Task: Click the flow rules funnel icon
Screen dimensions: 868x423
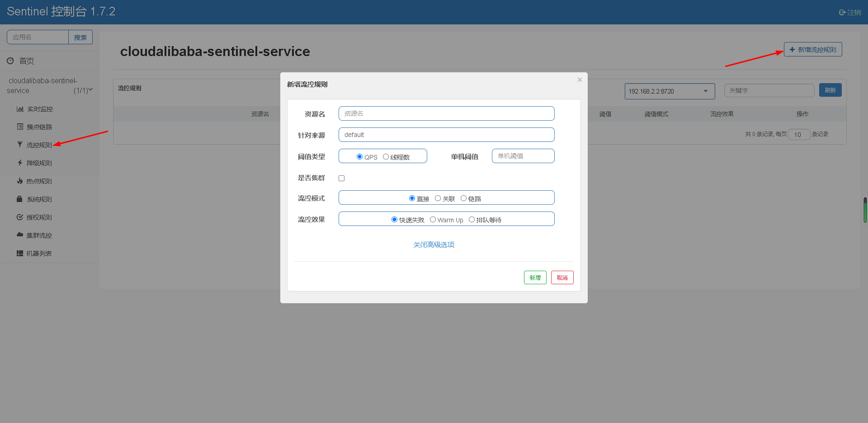Action: tap(20, 145)
